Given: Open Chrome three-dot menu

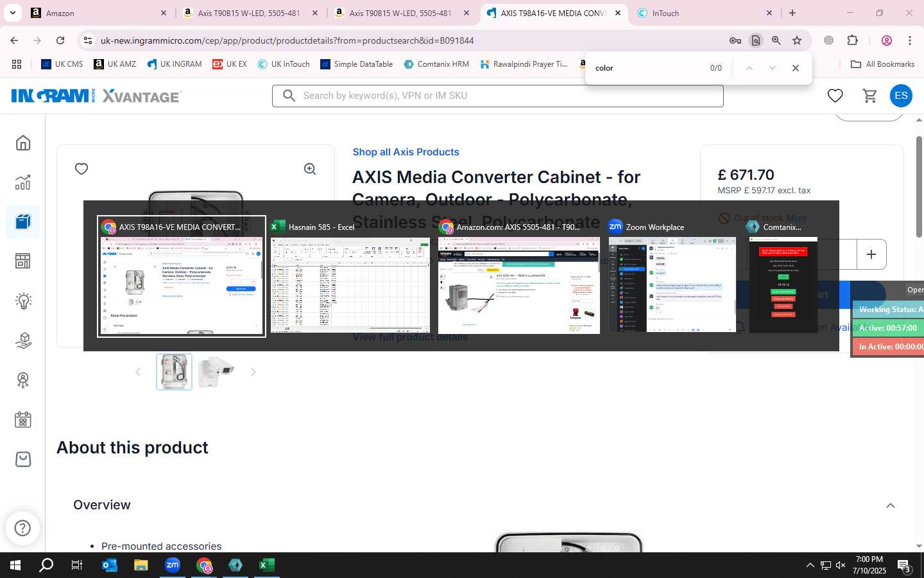Looking at the screenshot, I should [x=910, y=40].
